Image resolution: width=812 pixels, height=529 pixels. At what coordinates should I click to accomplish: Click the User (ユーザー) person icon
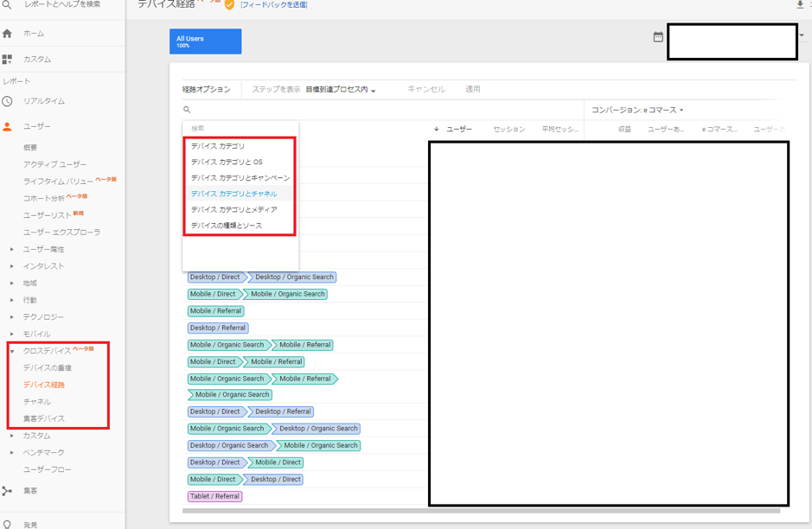point(8,127)
